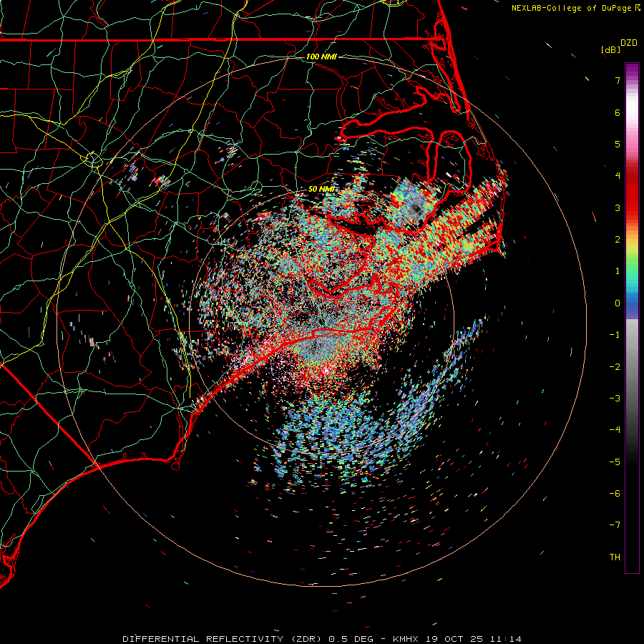644x644 pixels.
Task: Click the DZD legend title
Action: coord(629,43)
